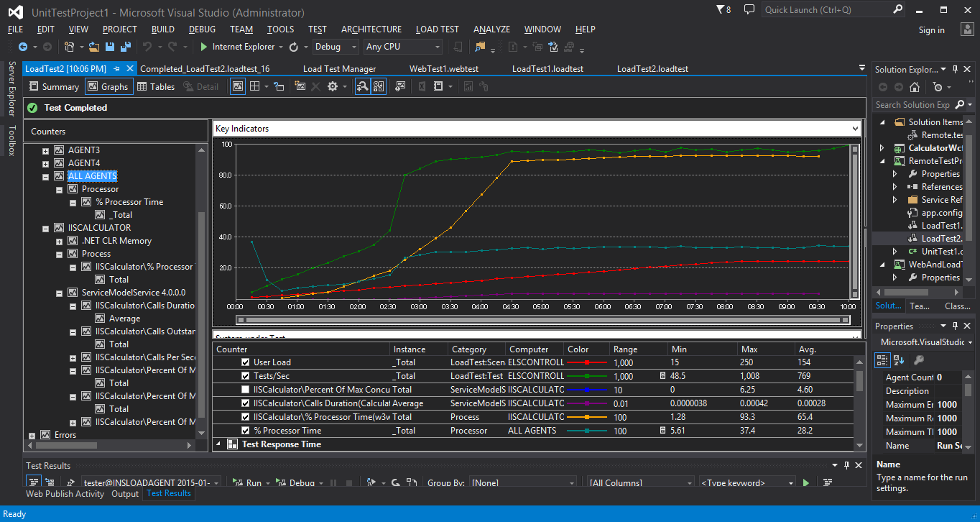Open the Output tab at bottom

click(125, 494)
